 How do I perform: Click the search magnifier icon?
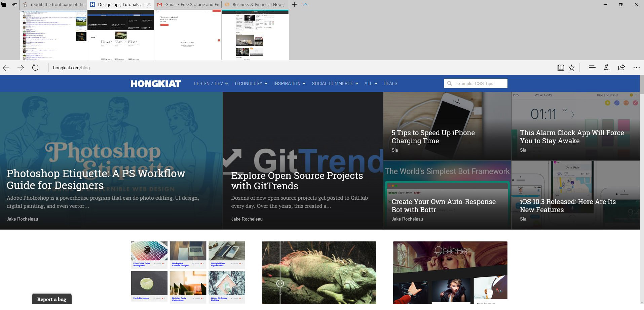tap(449, 83)
